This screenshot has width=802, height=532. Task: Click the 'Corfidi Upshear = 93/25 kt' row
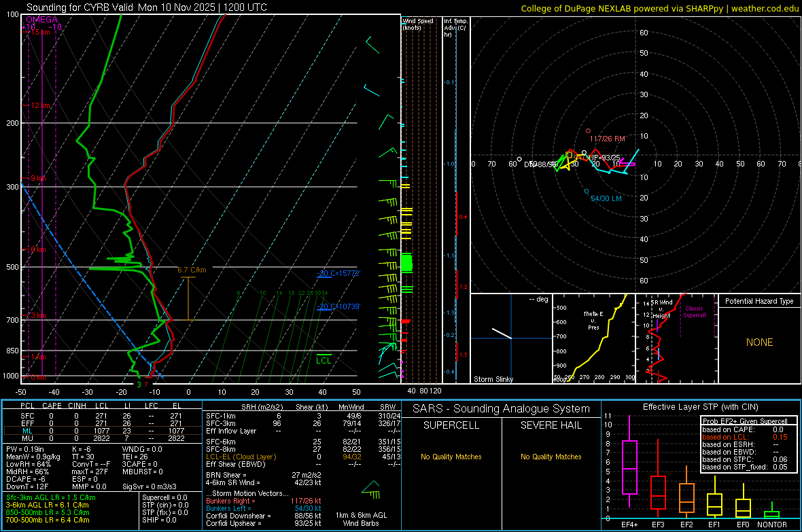click(x=264, y=523)
